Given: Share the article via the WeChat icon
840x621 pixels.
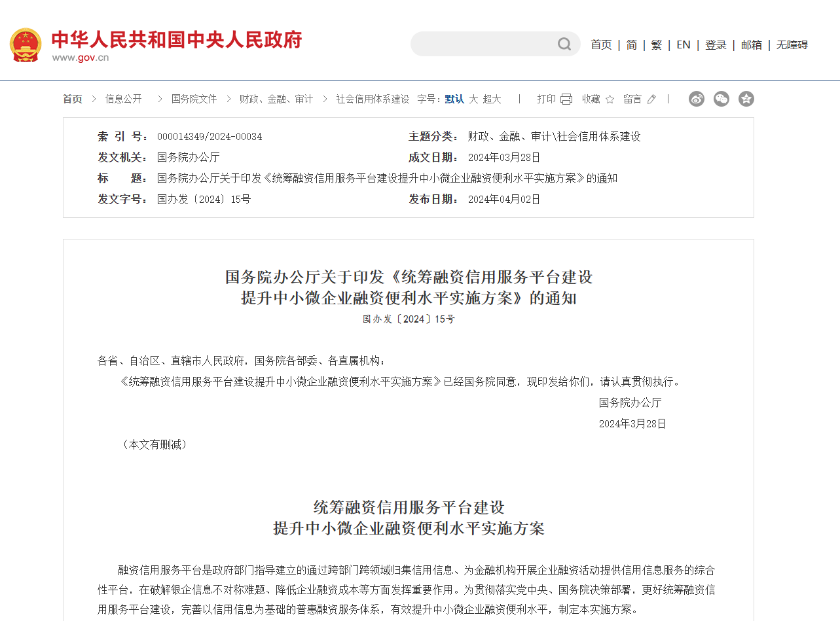Looking at the screenshot, I should coord(721,99).
